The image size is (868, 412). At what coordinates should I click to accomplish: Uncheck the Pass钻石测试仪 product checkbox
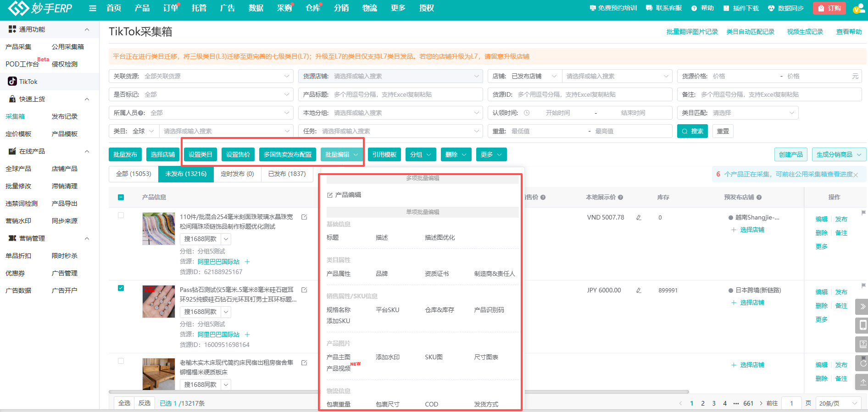point(121,288)
